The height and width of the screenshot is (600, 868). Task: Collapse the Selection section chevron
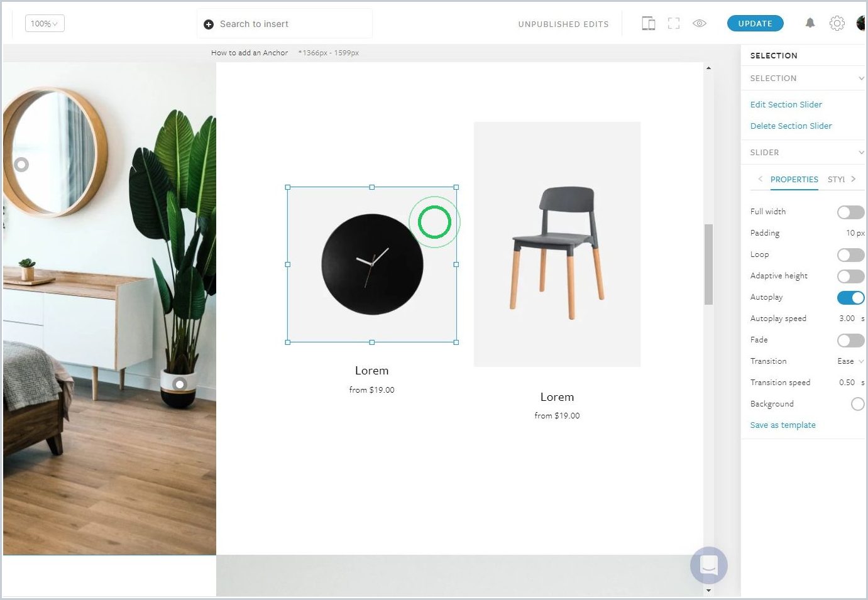click(x=861, y=79)
